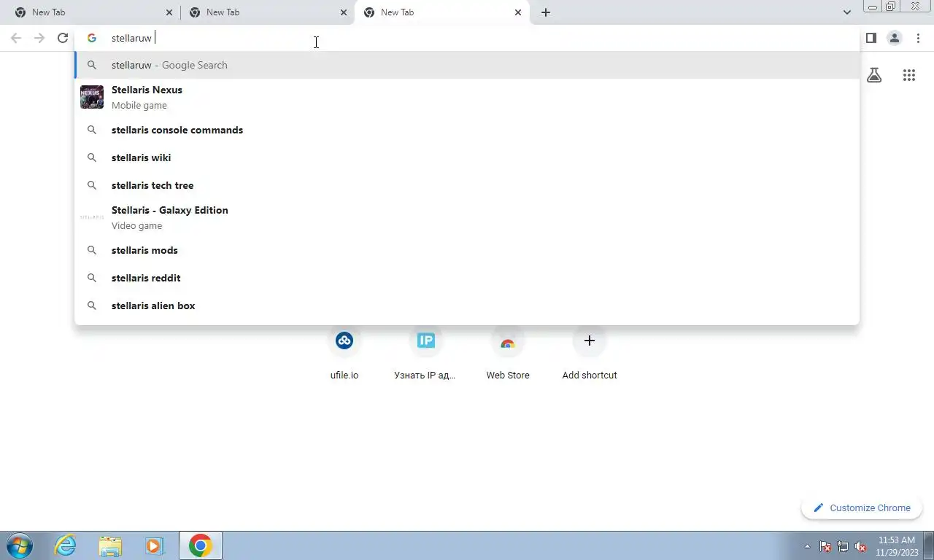Open Windows Media Player from taskbar
Screen dimensions: 934x560
point(154,545)
